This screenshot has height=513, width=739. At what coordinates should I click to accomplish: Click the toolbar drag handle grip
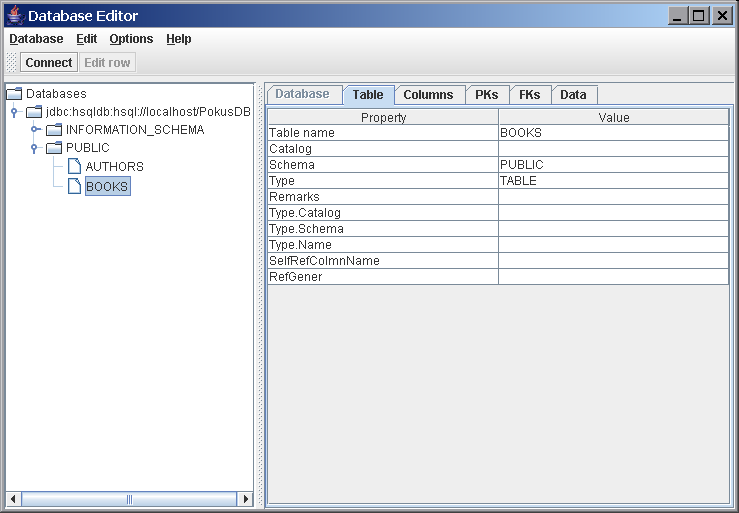(11, 62)
